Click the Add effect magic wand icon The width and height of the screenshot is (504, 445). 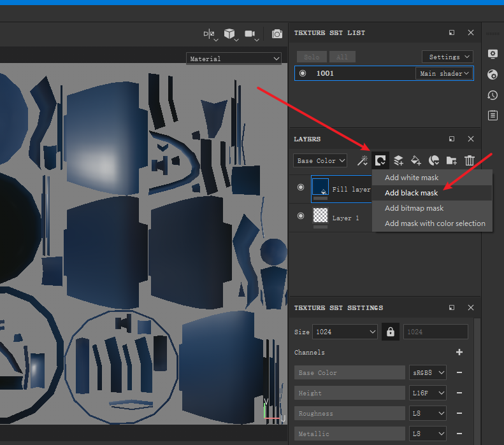point(363,160)
